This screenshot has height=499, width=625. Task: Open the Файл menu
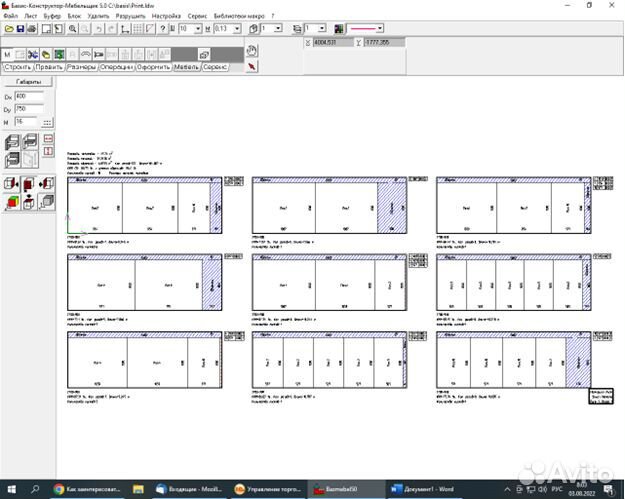pos(10,17)
